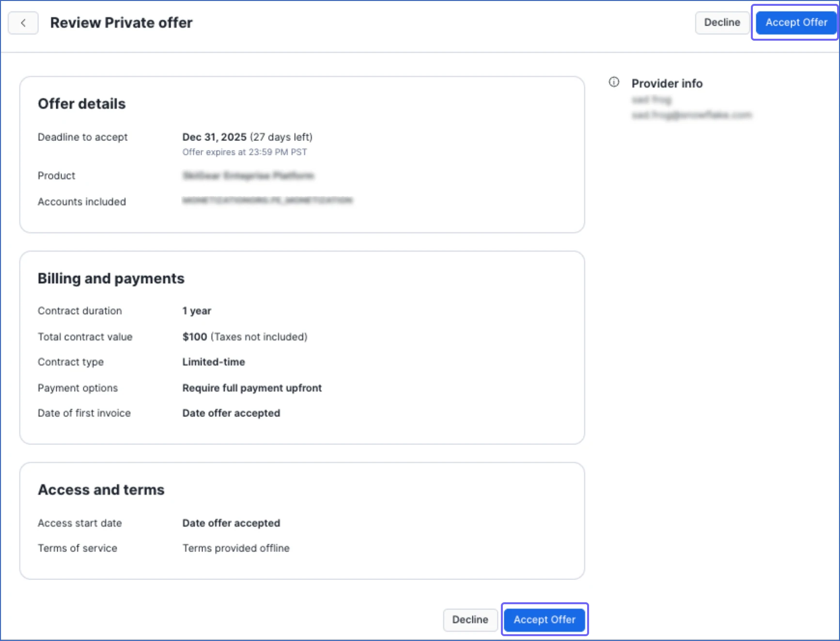Click the Payment options label
Image resolution: width=840 pixels, height=641 pixels.
(78, 388)
